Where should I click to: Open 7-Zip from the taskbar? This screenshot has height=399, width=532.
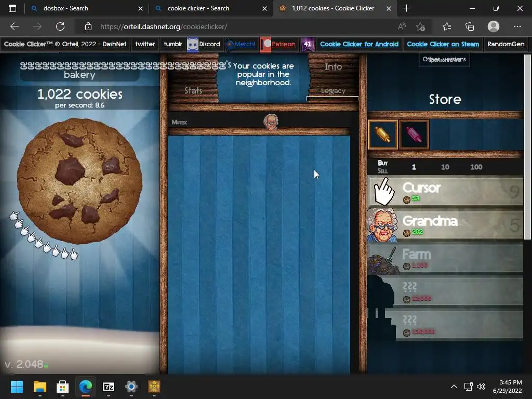click(109, 387)
